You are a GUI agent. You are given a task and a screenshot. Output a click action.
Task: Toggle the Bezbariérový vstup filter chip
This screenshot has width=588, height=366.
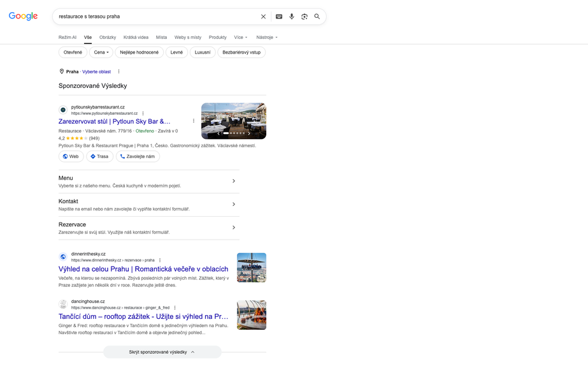(x=241, y=52)
